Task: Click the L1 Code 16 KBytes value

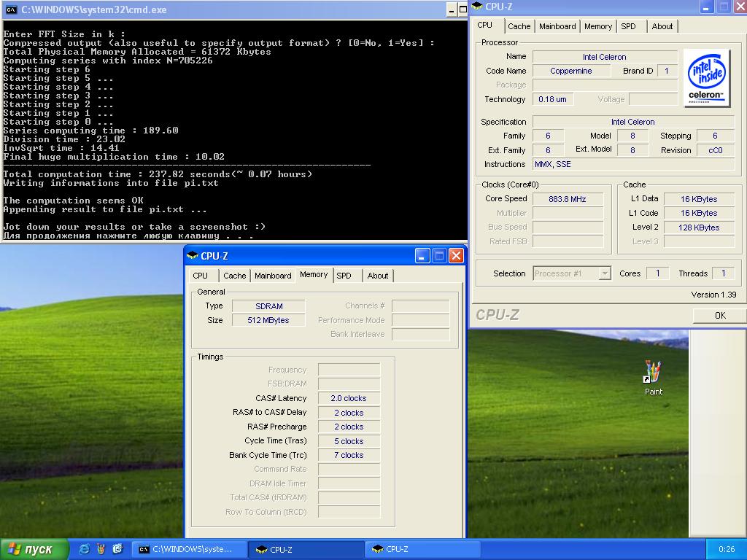Action: (699, 214)
